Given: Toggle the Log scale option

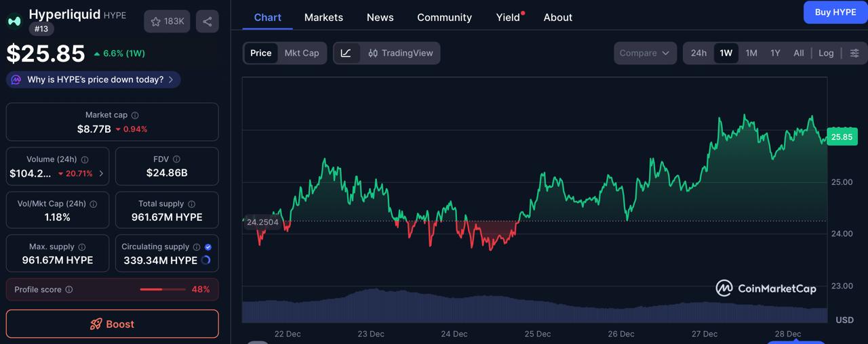Looking at the screenshot, I should 826,53.
